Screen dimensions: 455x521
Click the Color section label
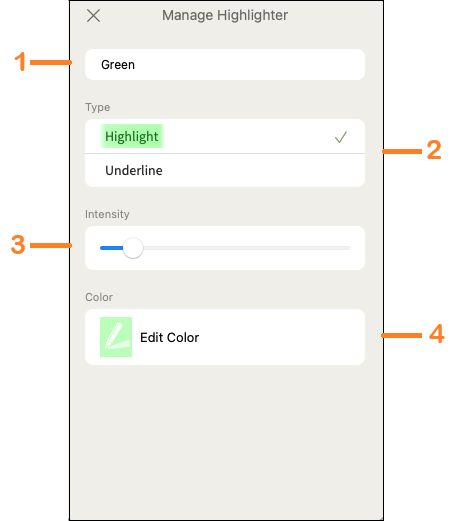(x=99, y=297)
